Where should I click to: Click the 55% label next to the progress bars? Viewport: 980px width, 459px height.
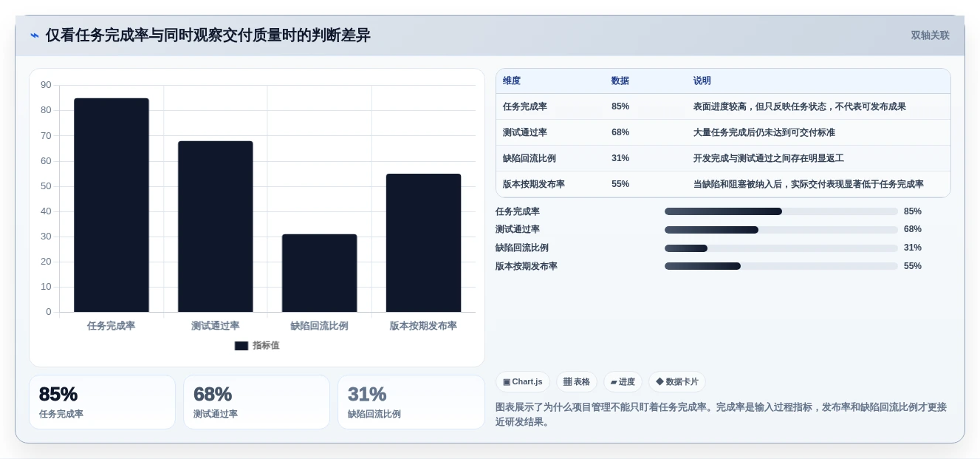913,266
